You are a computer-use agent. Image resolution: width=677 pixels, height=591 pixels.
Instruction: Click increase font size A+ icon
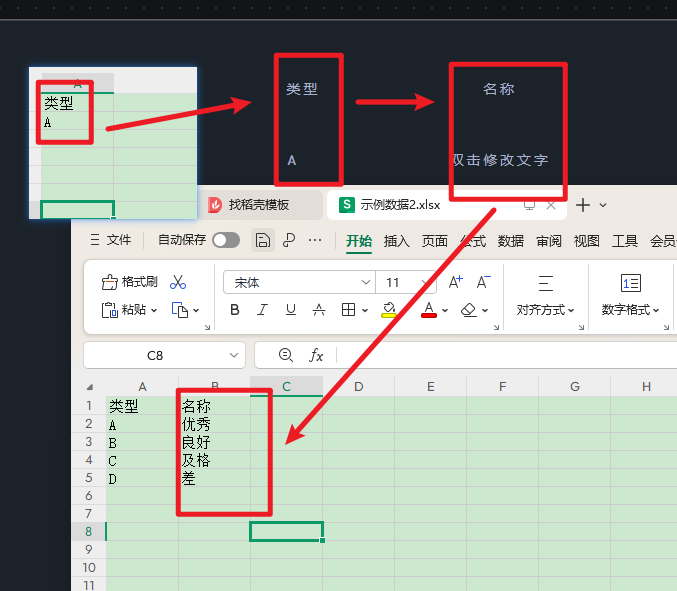click(456, 282)
